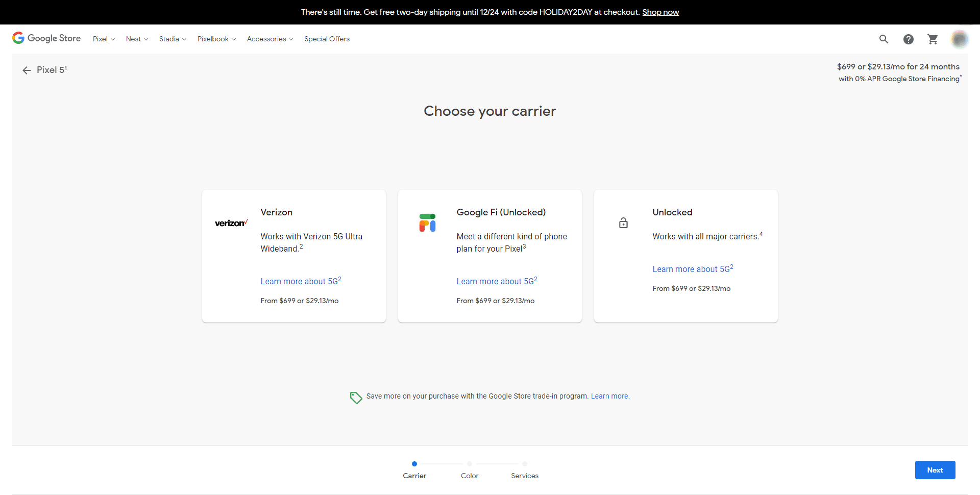View the shopping cart
The width and height of the screenshot is (980, 495).
coord(933,39)
